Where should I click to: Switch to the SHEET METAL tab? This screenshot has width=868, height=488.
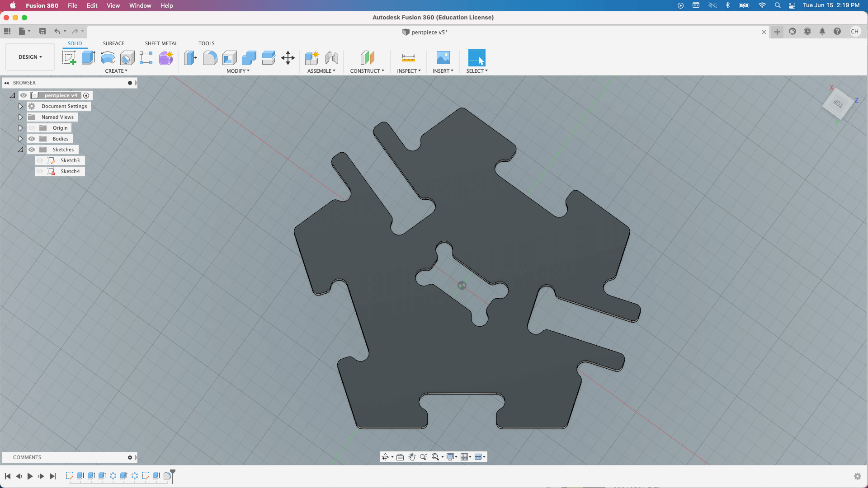pos(161,43)
